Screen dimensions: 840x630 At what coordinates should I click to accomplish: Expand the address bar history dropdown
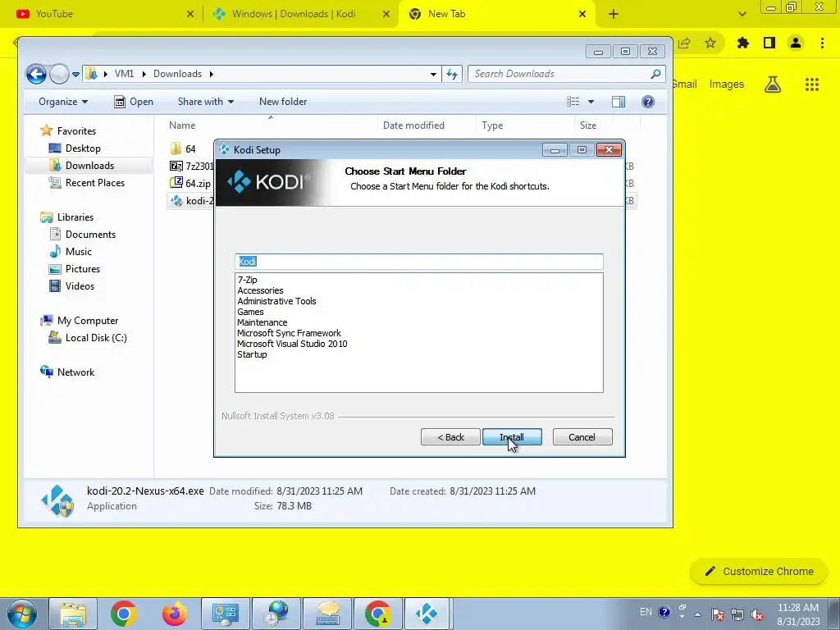click(x=433, y=74)
